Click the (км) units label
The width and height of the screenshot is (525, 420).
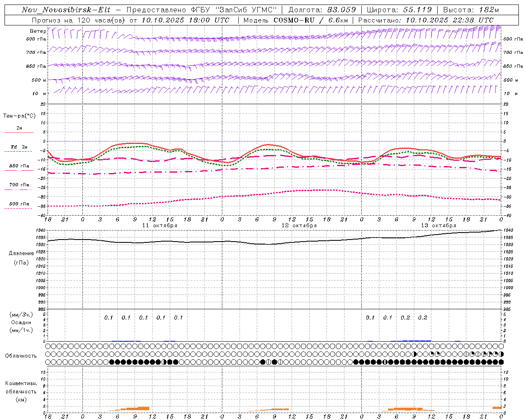[x=21, y=399]
